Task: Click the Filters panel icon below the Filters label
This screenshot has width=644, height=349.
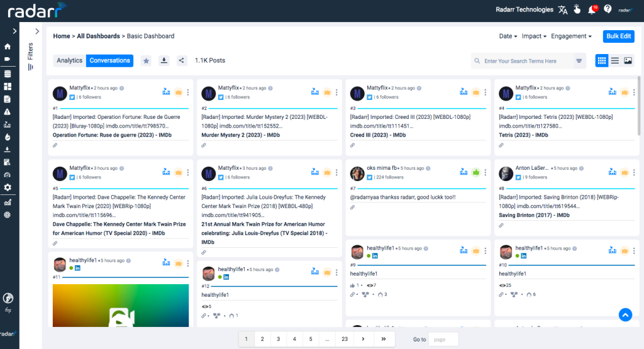Action: tap(30, 67)
